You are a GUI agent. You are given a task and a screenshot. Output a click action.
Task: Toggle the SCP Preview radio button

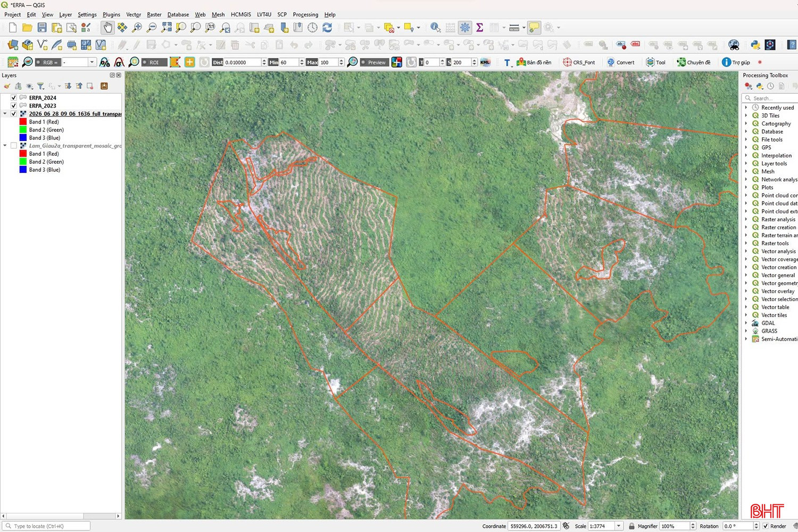pos(363,62)
